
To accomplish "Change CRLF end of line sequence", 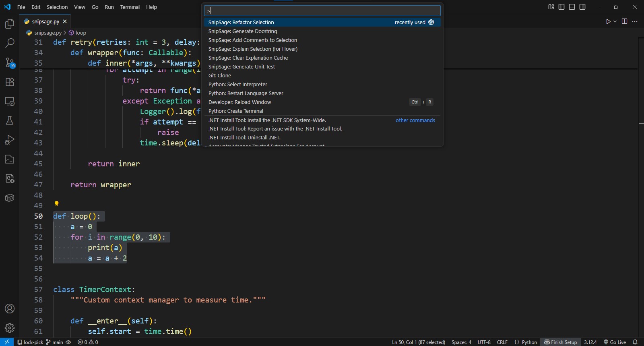I will (502, 342).
